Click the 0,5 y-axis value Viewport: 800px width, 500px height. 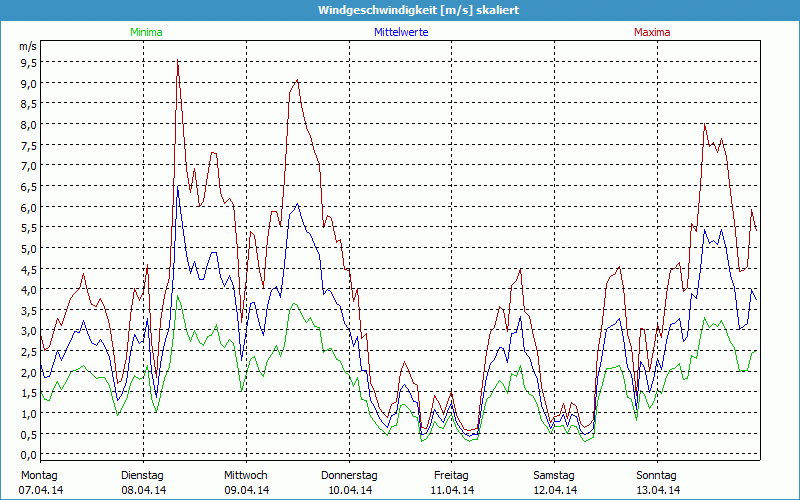(x=28, y=434)
